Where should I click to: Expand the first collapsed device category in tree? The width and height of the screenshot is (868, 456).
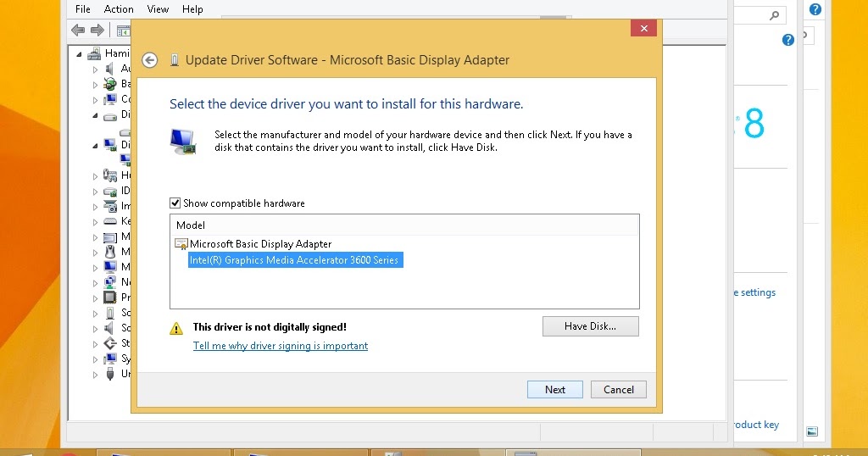pyautogui.click(x=95, y=70)
